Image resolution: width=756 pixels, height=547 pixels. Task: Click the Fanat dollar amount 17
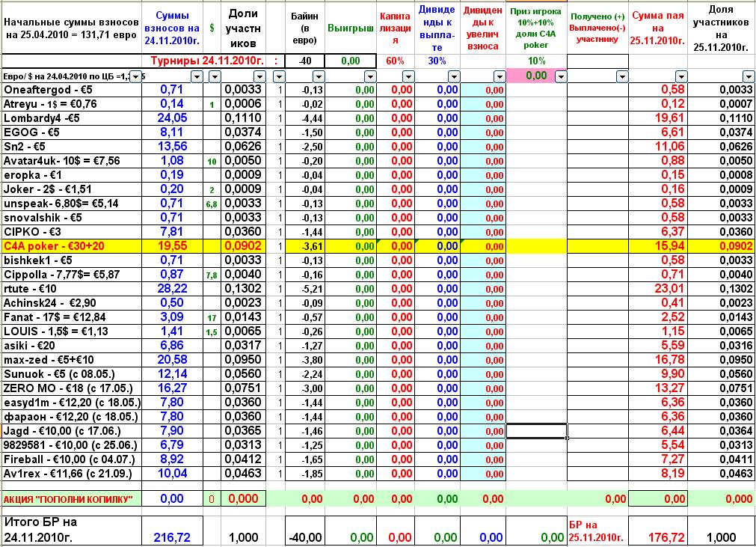click(x=212, y=318)
